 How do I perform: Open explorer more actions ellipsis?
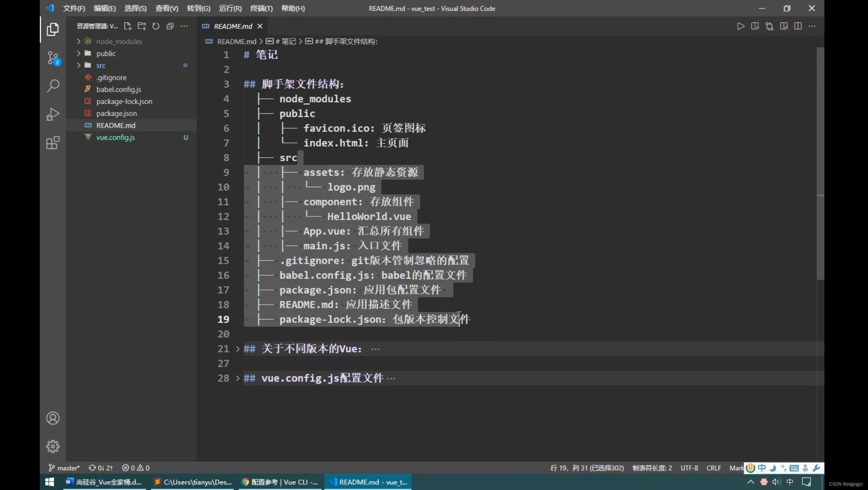click(x=184, y=26)
